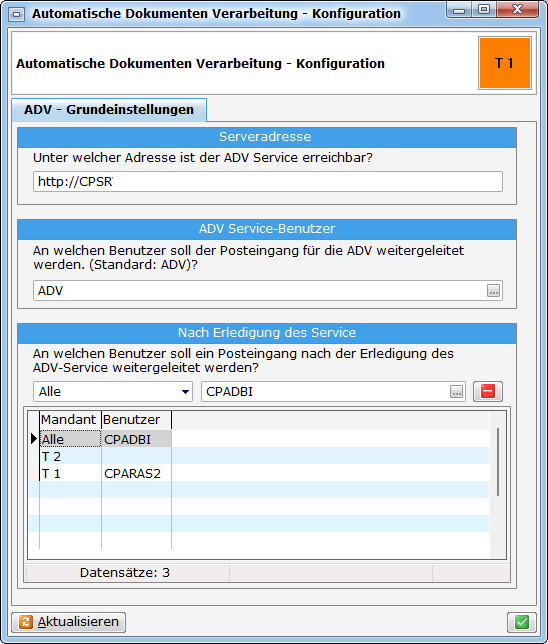The height and width of the screenshot is (644, 548).
Task: Select the Alle CPADBI table row
Action: click(259, 439)
